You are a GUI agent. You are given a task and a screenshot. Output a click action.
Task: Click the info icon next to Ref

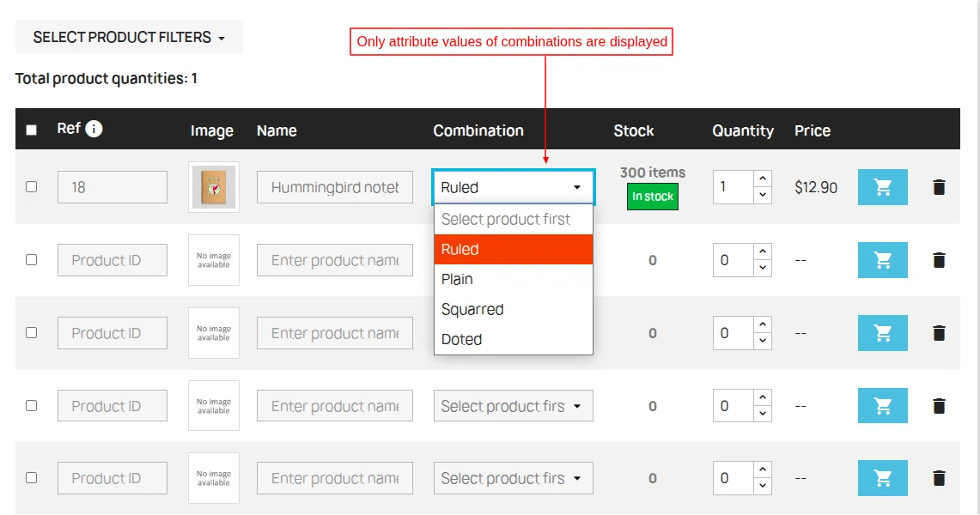coord(94,129)
